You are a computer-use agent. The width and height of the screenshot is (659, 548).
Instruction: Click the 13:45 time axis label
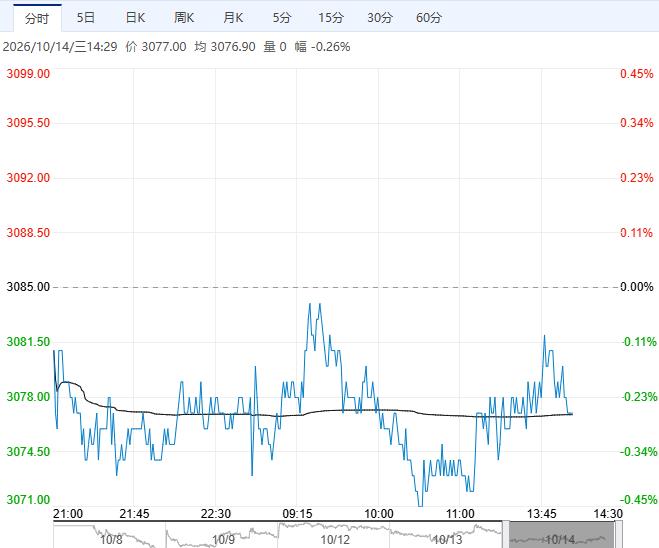pos(542,514)
